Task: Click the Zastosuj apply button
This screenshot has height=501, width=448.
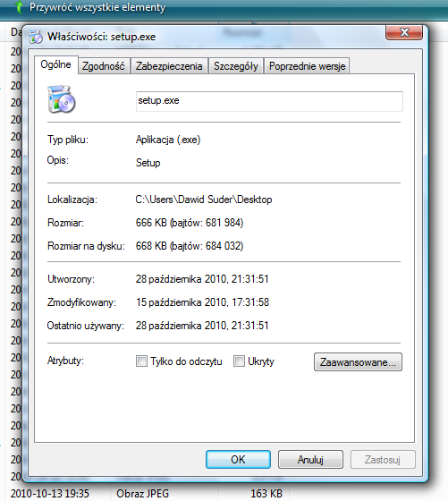Action: (383, 460)
